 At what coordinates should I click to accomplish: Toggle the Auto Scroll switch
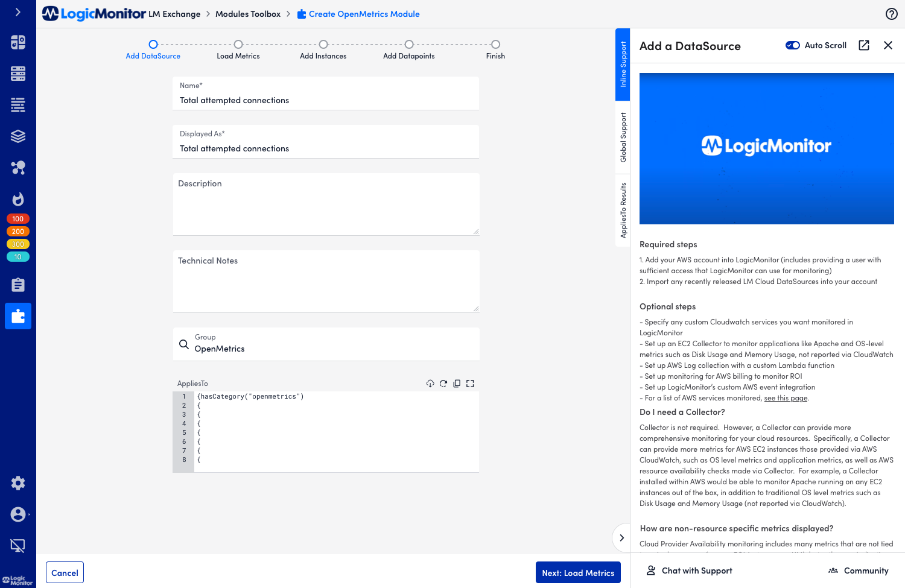point(793,45)
